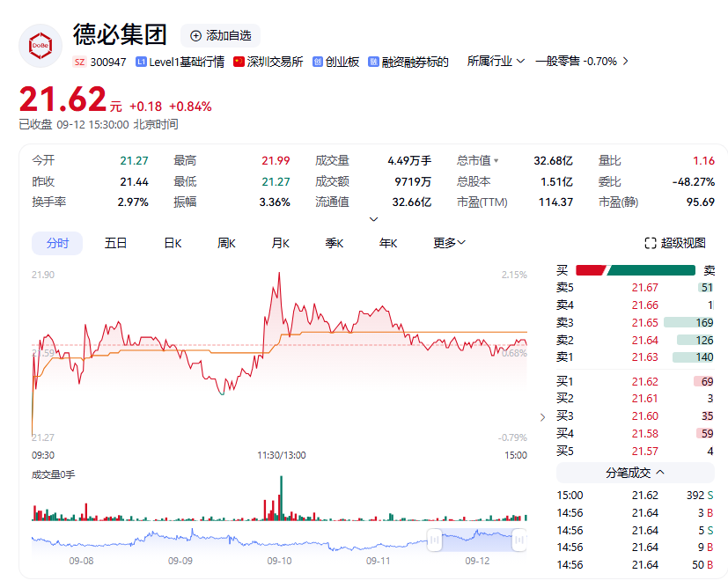This screenshot has height=588, width=728.
Task: Open the 更多 chart period dropdown
Action: [449, 243]
